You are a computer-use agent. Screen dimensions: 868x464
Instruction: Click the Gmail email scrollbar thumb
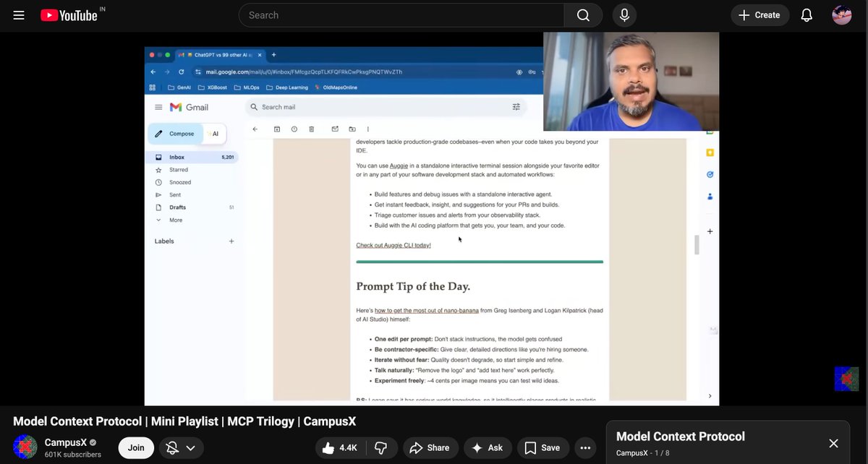click(697, 244)
